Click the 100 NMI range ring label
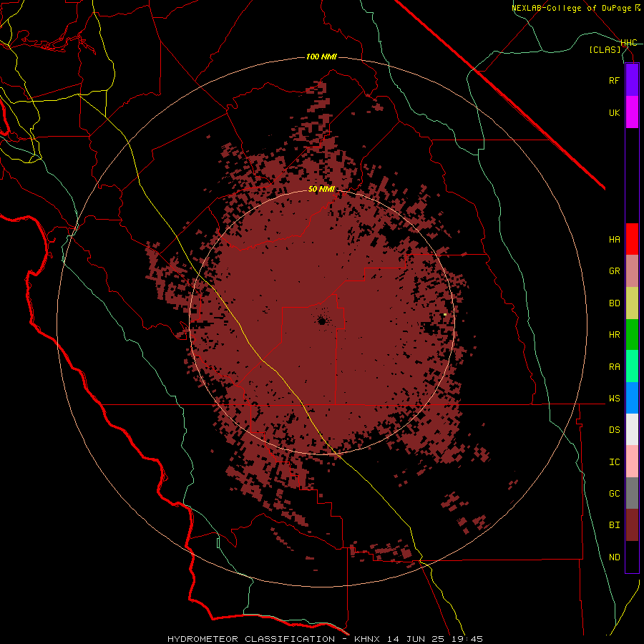Screen dimensions: 644x644 [321, 57]
